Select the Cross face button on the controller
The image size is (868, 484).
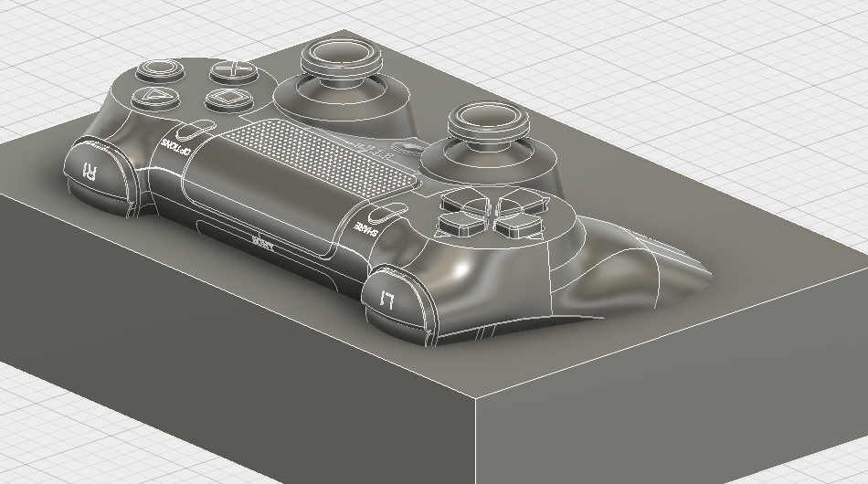coord(234,71)
